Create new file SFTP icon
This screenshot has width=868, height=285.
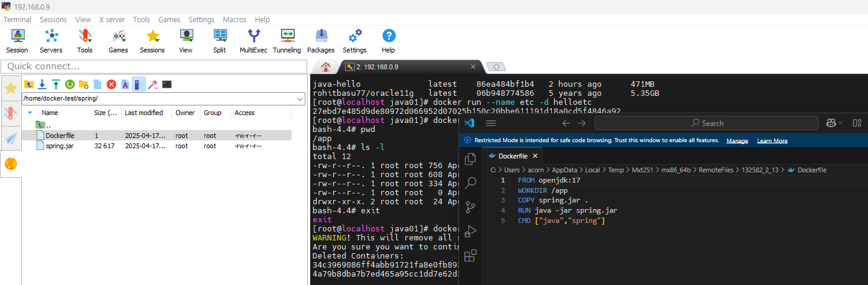pos(98,84)
